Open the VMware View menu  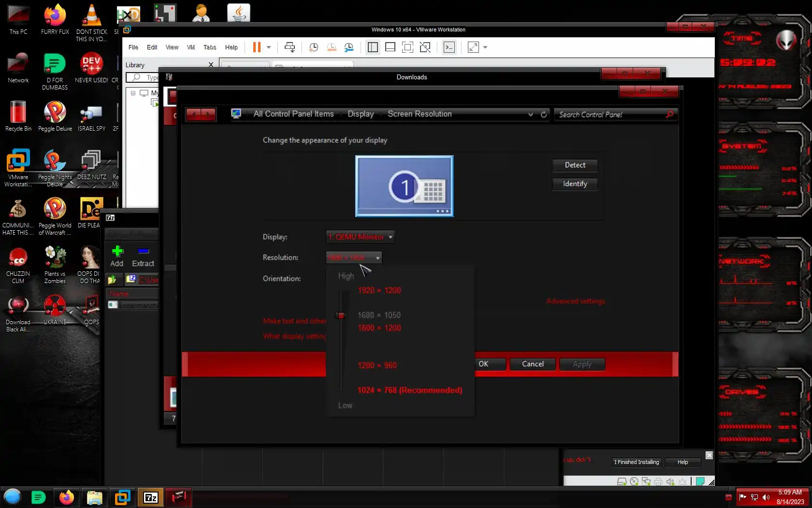tap(172, 47)
